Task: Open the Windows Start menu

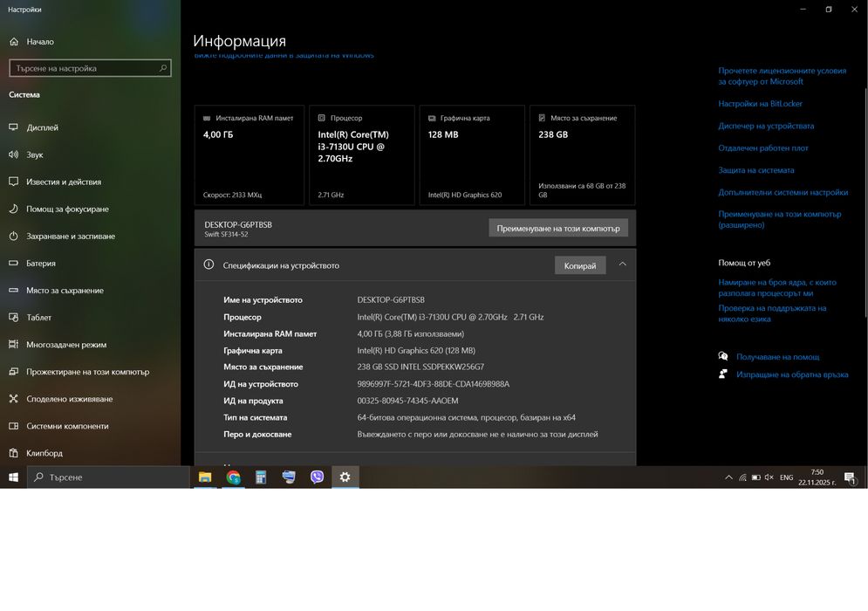Action: pos(13,477)
